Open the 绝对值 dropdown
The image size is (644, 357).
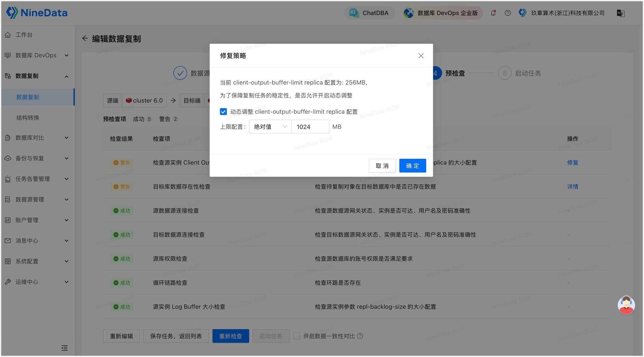click(x=270, y=127)
